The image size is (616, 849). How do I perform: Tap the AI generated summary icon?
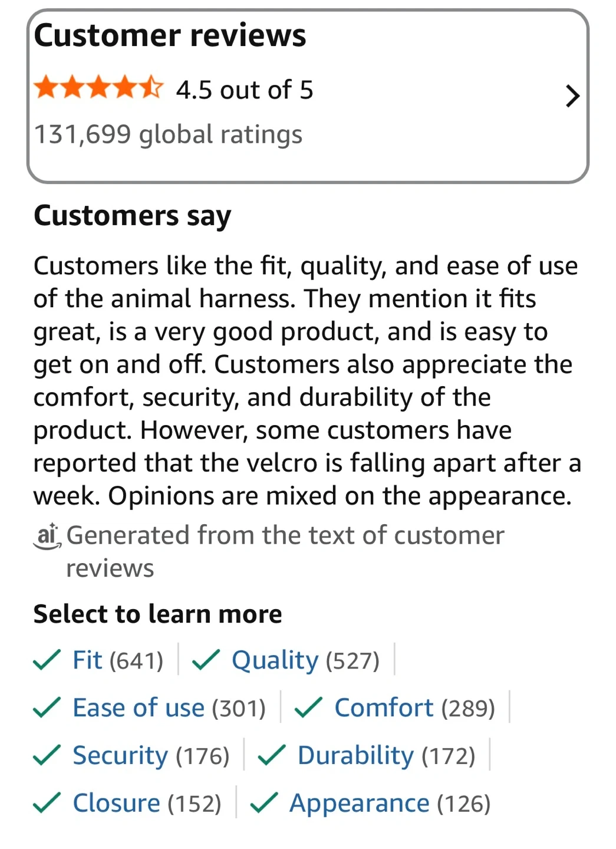click(x=47, y=536)
